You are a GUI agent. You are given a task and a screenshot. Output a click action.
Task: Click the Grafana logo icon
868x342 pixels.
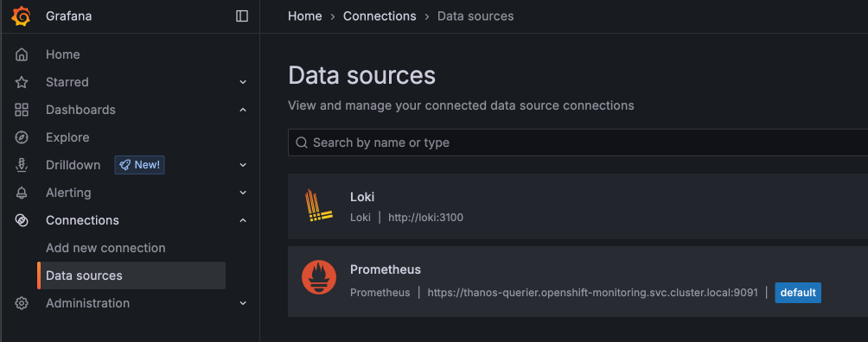pos(21,16)
